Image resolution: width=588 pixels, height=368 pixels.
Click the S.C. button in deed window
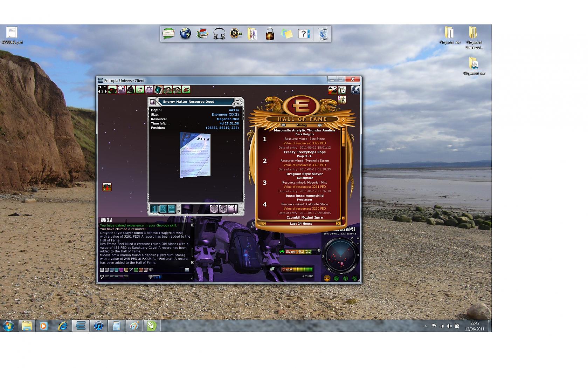click(223, 209)
